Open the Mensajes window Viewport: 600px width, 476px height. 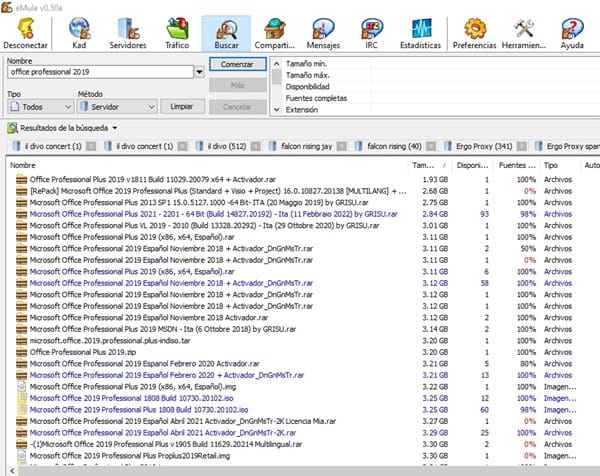[322, 33]
